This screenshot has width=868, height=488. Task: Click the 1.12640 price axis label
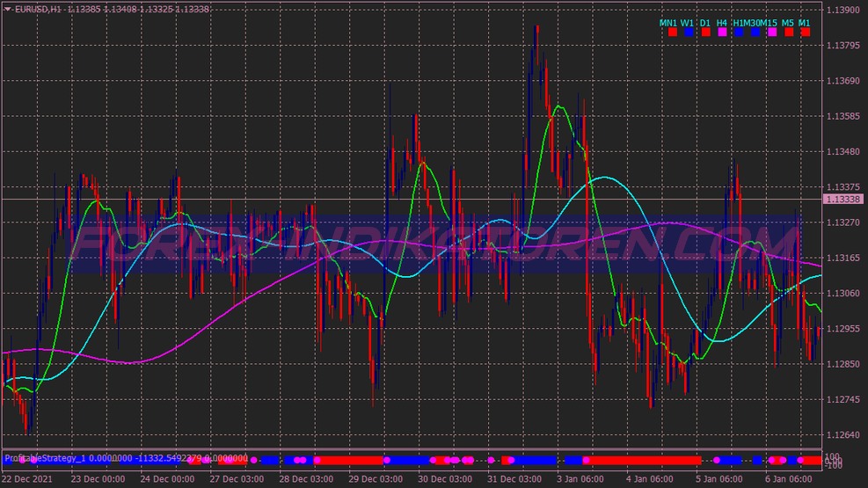click(843, 435)
